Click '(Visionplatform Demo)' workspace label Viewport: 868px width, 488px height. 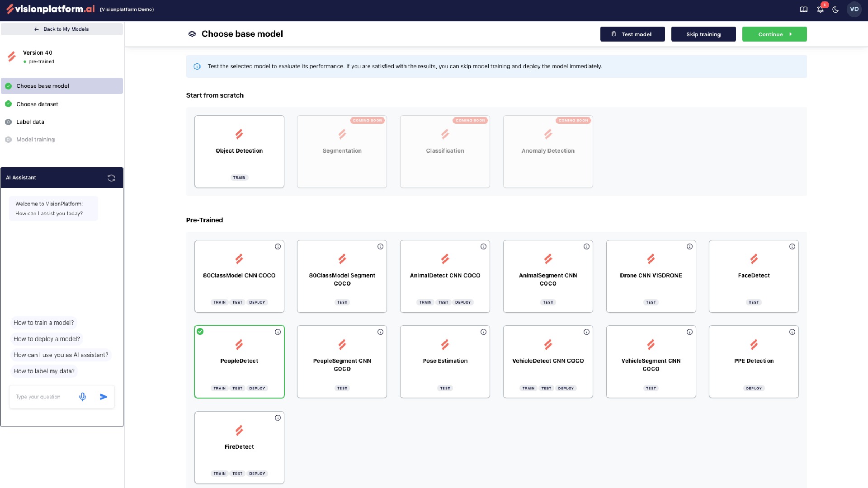click(127, 9)
